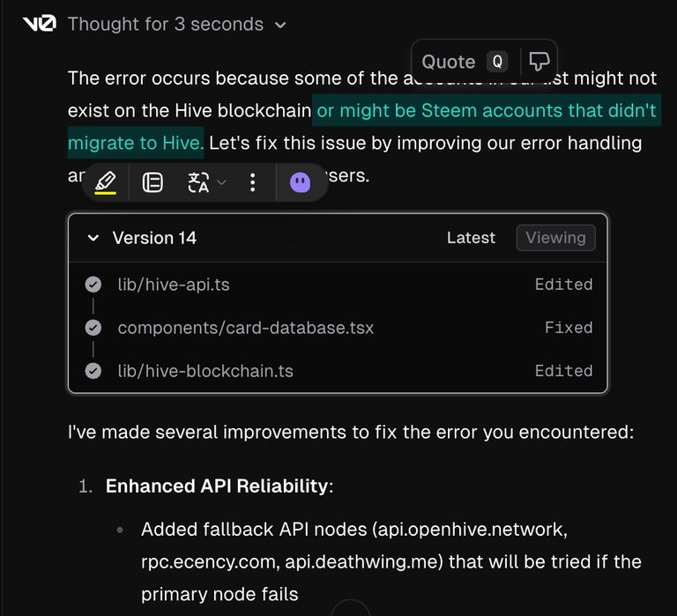Select the highlighter pen tool

106,182
